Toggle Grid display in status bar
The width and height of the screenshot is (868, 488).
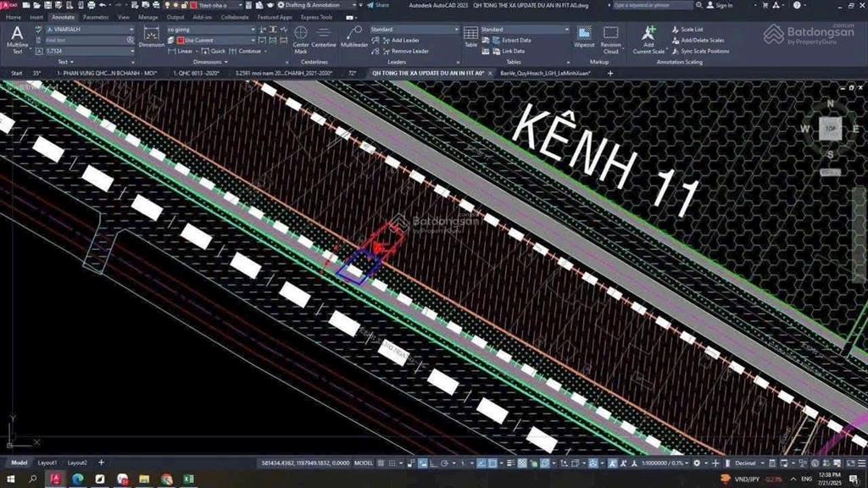[x=381, y=463]
